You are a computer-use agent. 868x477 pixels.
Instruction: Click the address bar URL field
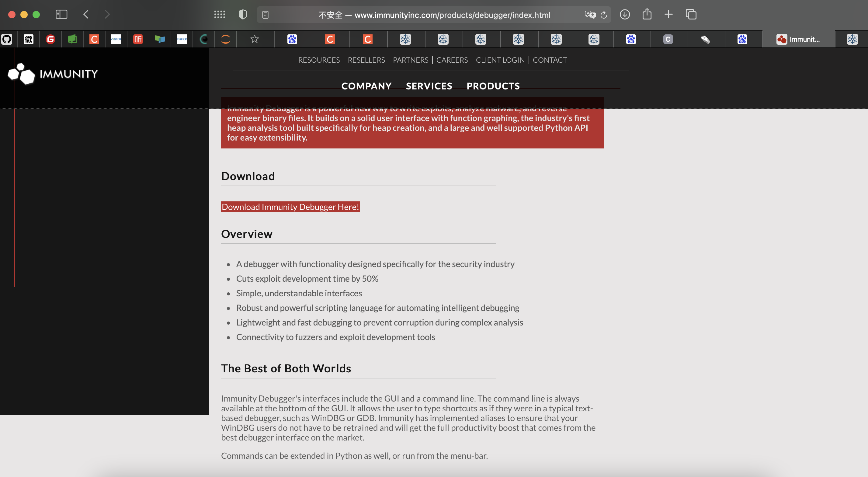point(434,15)
